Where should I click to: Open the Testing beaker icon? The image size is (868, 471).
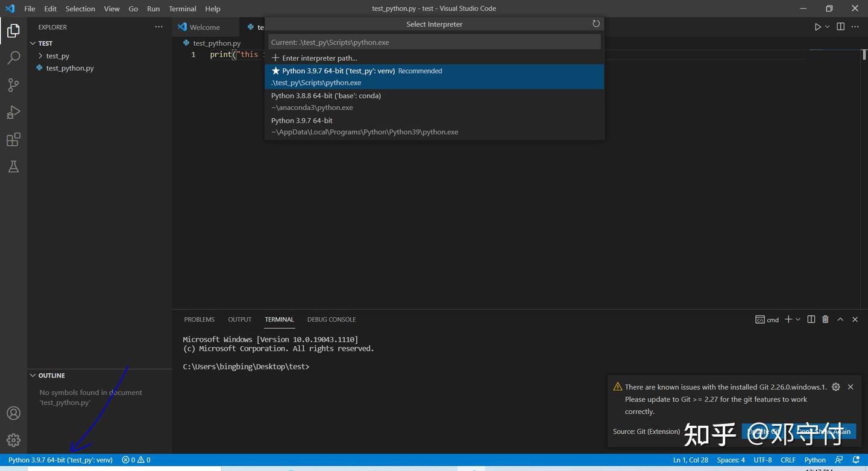(13, 166)
